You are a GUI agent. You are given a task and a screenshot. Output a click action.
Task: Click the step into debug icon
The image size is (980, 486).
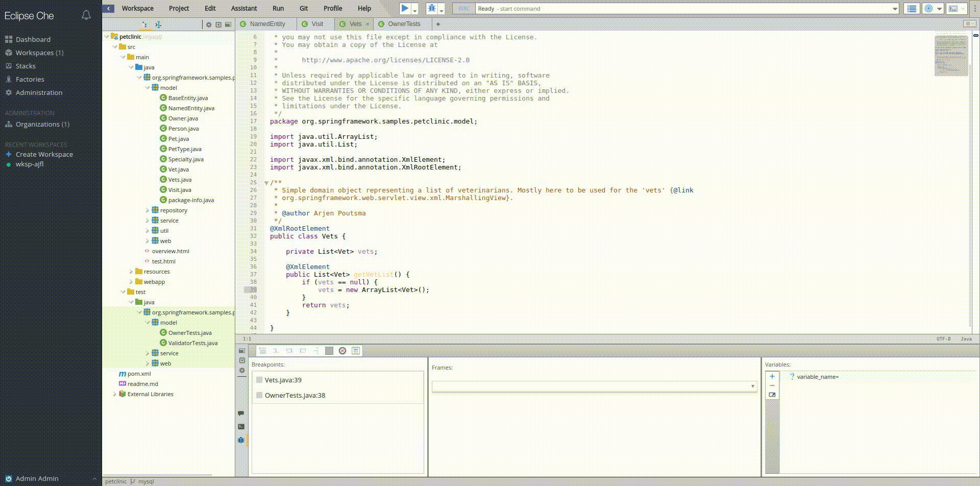pos(276,351)
